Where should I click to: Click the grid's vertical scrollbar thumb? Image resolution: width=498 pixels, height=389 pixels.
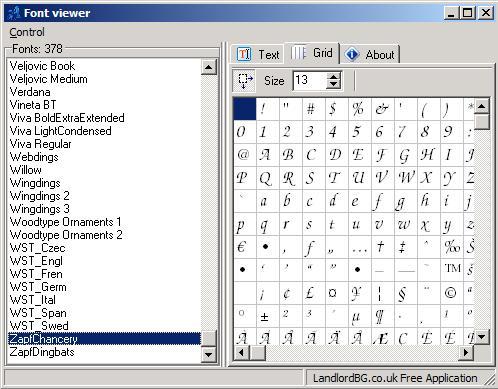pyautogui.click(x=482, y=122)
